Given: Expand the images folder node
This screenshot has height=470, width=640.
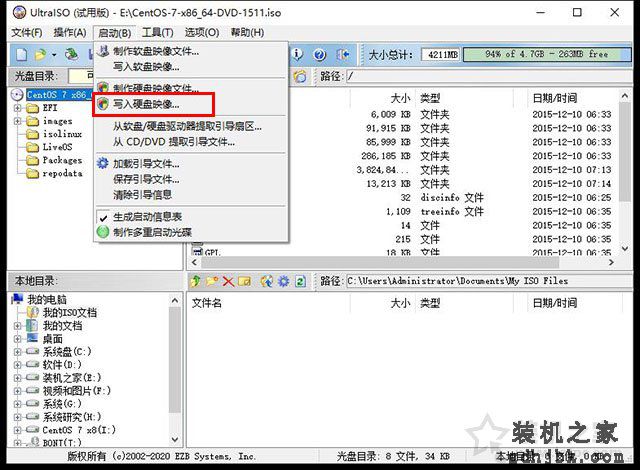Looking at the screenshot, I should pos(17,121).
